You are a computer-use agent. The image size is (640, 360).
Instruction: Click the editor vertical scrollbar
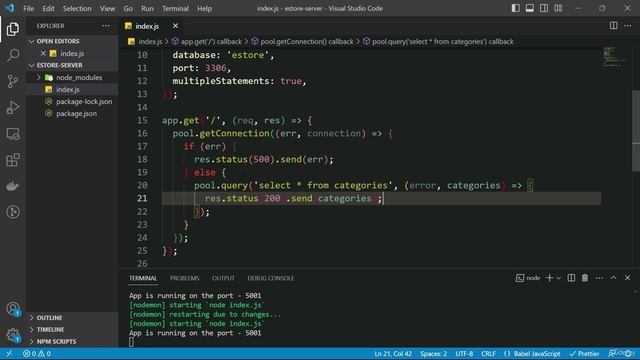pos(636,131)
